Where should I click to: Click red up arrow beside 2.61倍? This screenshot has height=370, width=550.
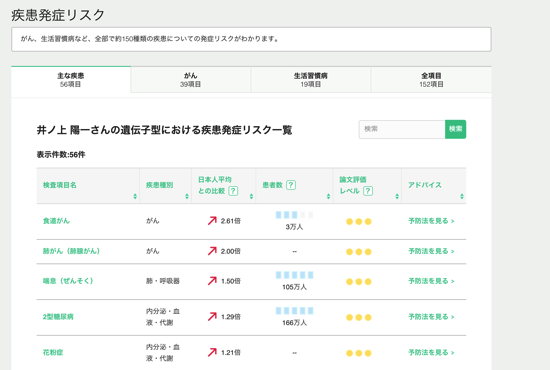[x=212, y=221]
